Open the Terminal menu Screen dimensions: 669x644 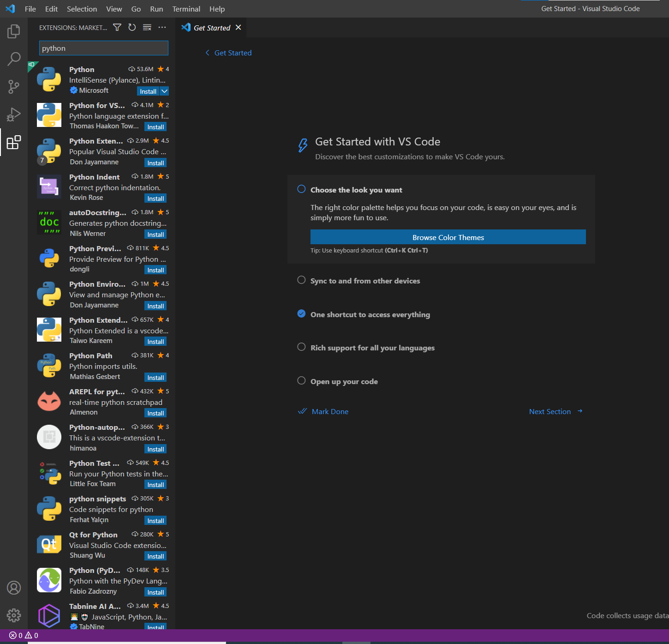click(x=186, y=9)
